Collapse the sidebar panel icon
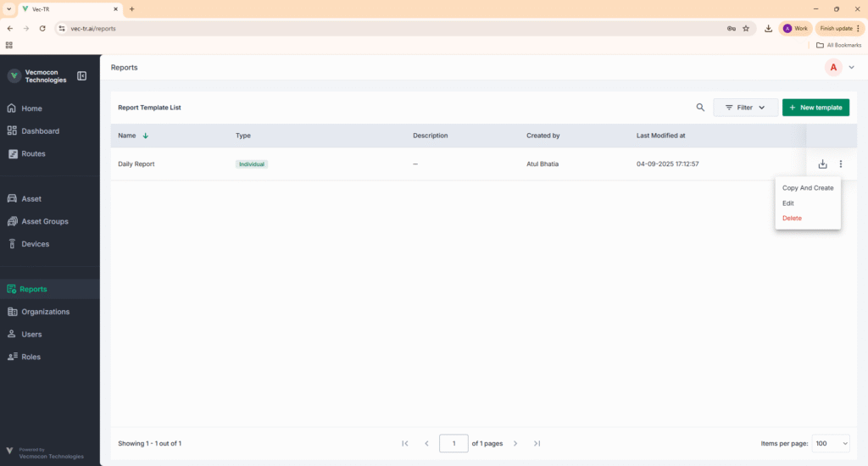This screenshot has height=466, width=868. pyautogui.click(x=82, y=76)
